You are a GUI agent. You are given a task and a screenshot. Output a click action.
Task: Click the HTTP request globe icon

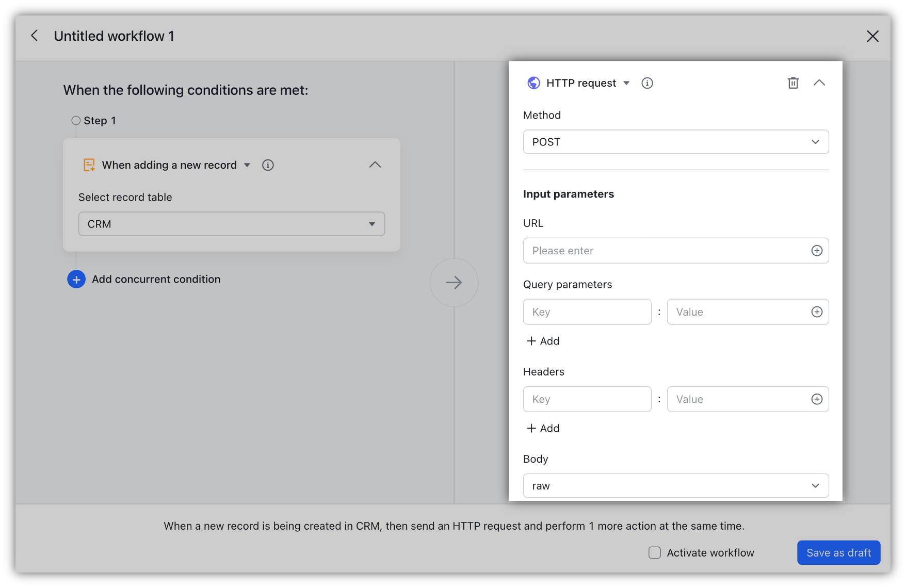tap(533, 83)
